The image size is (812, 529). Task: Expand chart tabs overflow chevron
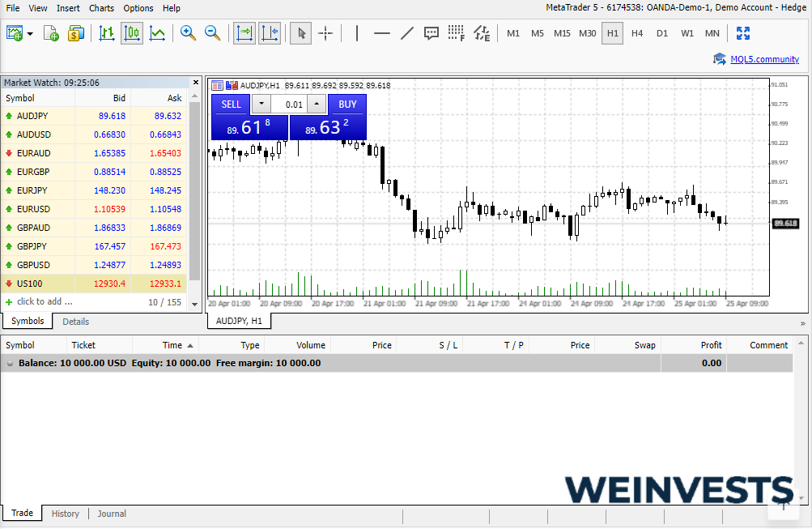802,323
